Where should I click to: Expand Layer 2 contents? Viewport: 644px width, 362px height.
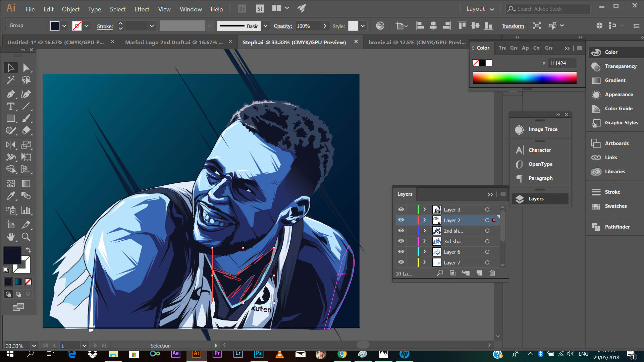click(x=425, y=220)
